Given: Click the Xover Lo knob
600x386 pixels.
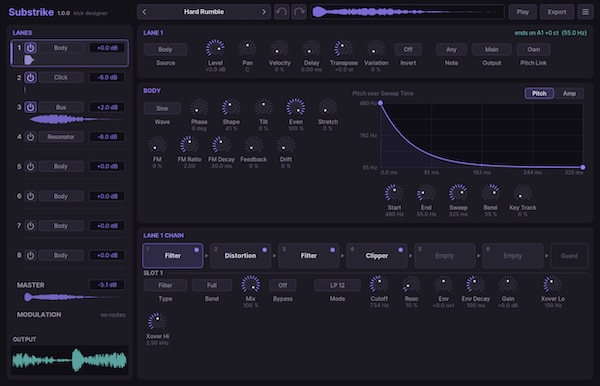Looking at the screenshot, I should 553,284.
